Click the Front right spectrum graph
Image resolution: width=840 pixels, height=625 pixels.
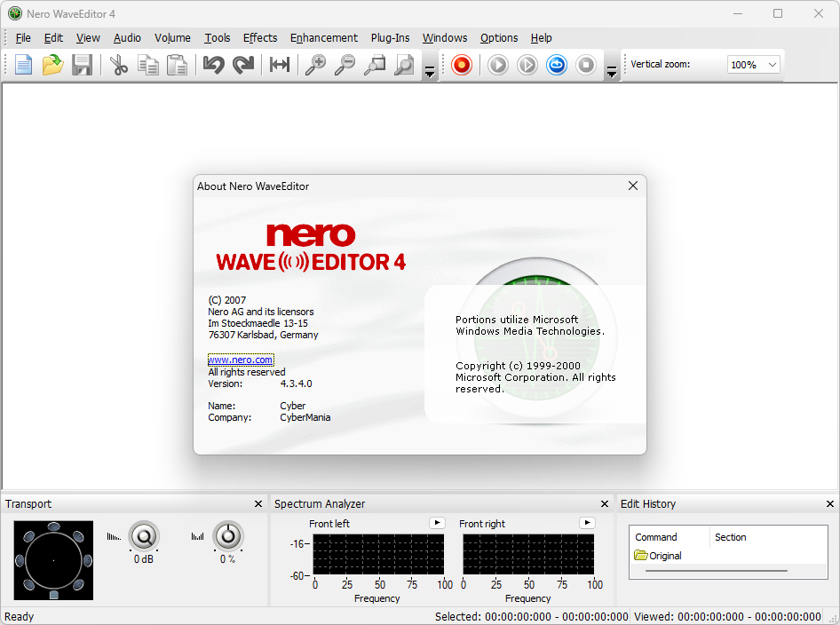[x=528, y=554]
